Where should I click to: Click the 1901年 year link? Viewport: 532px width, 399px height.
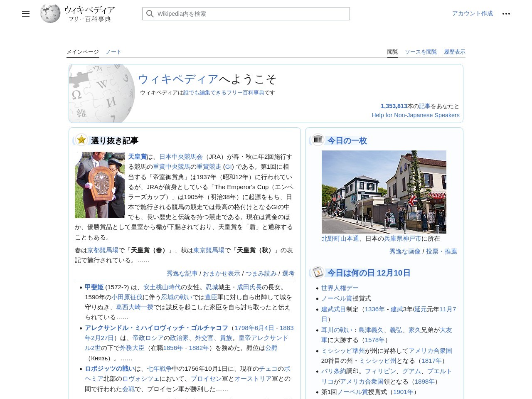pos(403,392)
